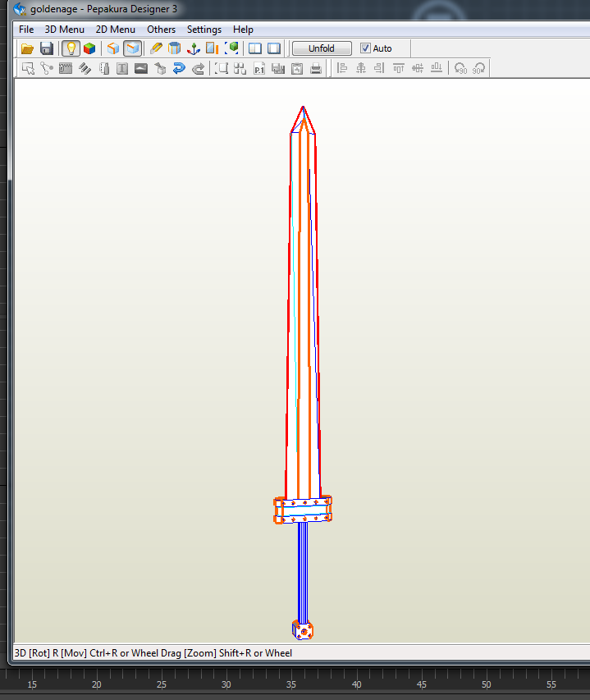This screenshot has width=590, height=700.
Task: Click the gray redo arrow
Action: [x=198, y=68]
